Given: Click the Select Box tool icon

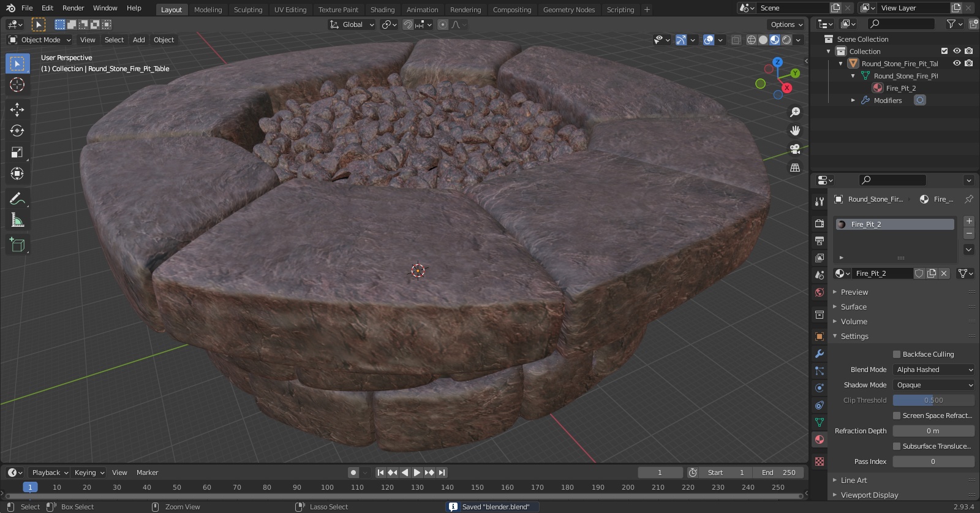Looking at the screenshot, I should pos(17,64).
